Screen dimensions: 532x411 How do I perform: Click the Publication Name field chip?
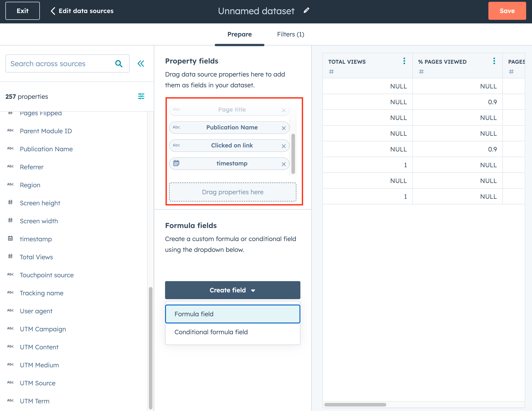tap(229, 127)
